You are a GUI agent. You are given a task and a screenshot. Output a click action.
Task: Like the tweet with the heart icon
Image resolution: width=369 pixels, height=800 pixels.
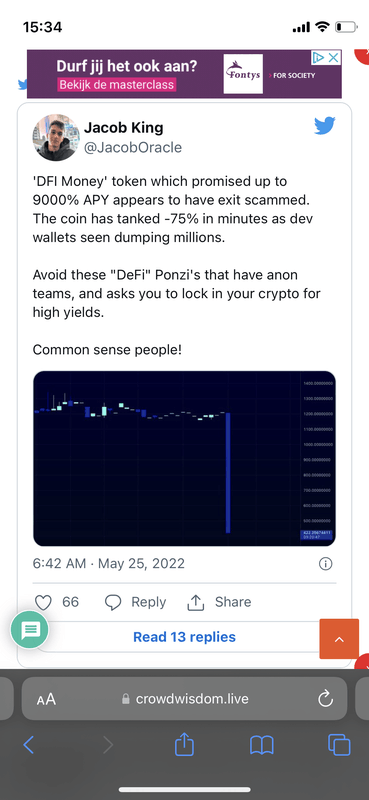click(43, 603)
